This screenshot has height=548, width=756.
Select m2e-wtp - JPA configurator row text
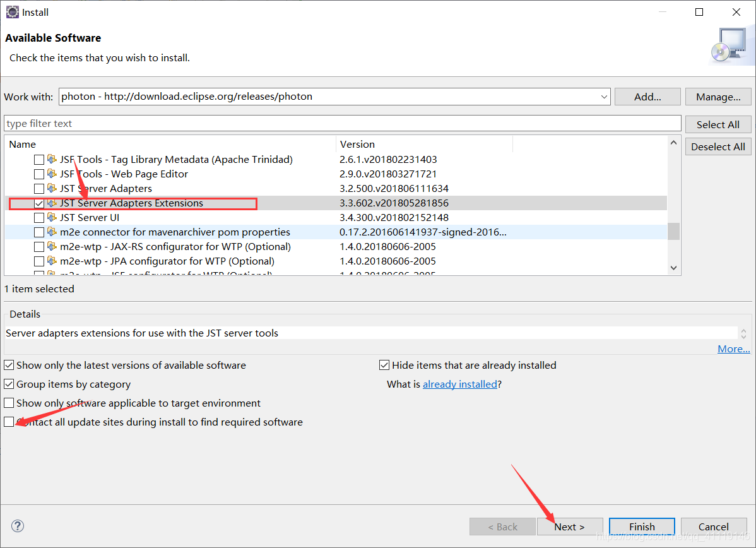[167, 261]
